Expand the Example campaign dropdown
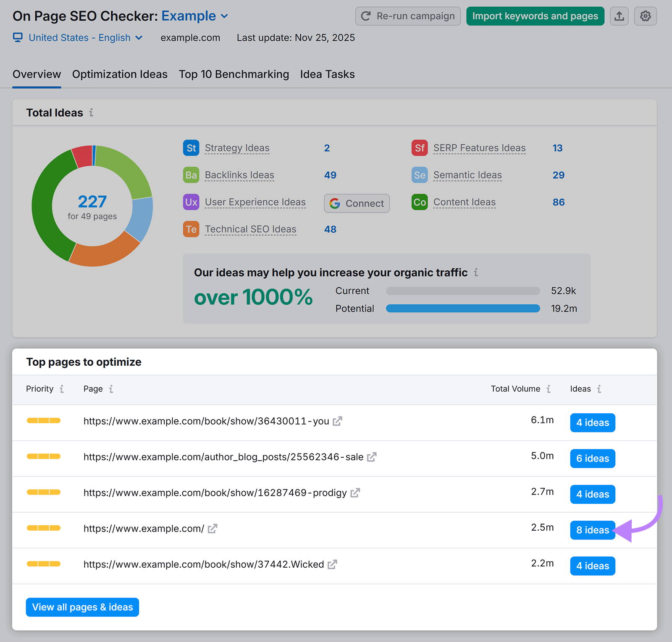Viewport: 672px width, 642px height. 224,16
